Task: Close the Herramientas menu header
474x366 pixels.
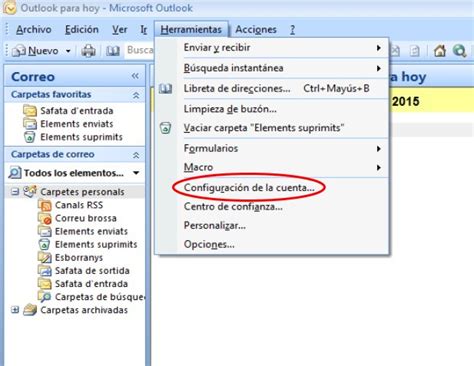Action: (x=191, y=30)
